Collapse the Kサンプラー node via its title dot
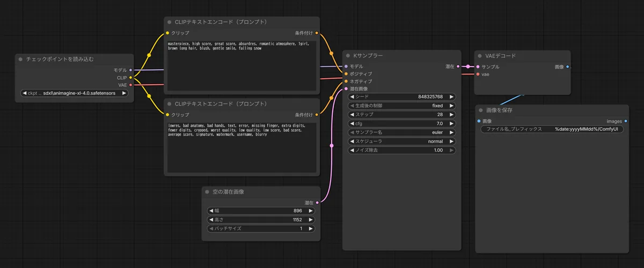The width and height of the screenshot is (644, 268). 348,56
